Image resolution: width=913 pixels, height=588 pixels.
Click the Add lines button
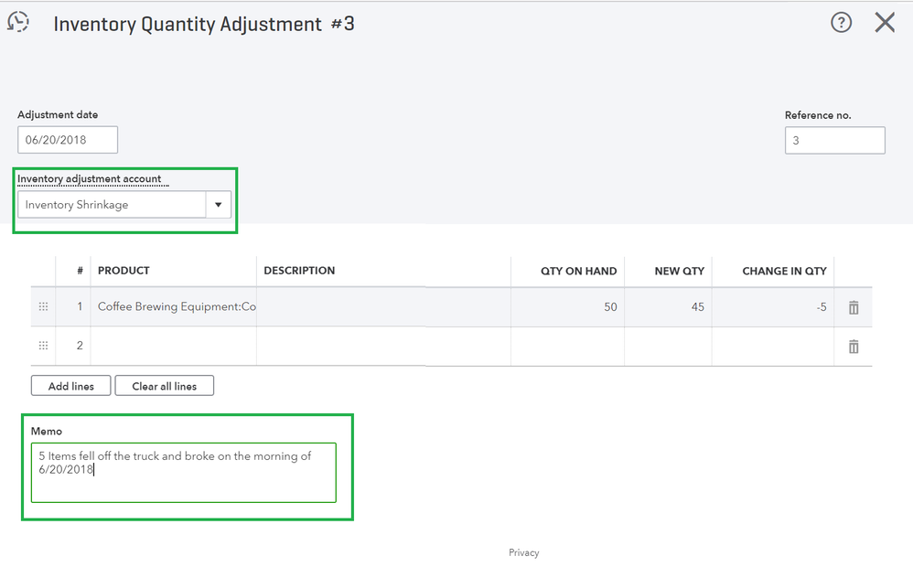(x=71, y=386)
